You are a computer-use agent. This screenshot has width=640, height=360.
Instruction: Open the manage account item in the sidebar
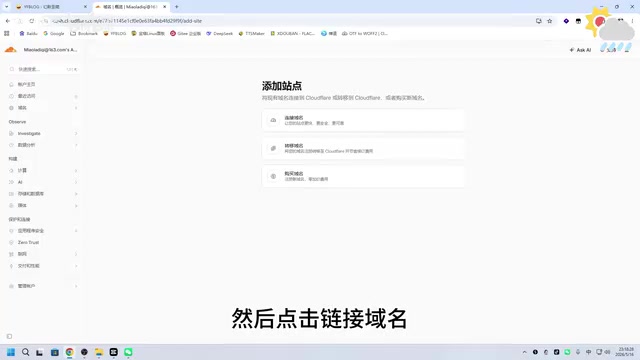[x=27, y=286]
